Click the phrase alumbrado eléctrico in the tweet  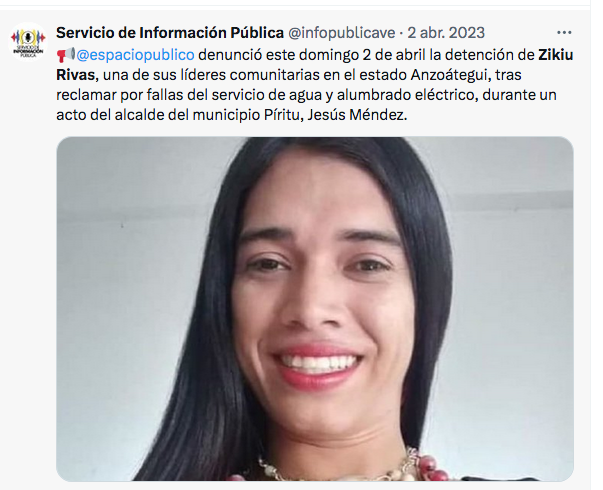[x=407, y=95]
